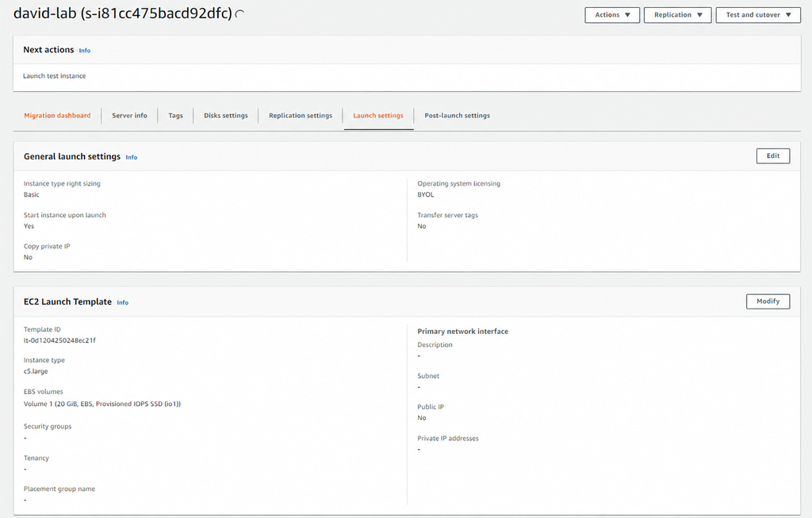Switch to Migration dashboard tab
Viewport: 812px width, 518px height.
pos(57,116)
